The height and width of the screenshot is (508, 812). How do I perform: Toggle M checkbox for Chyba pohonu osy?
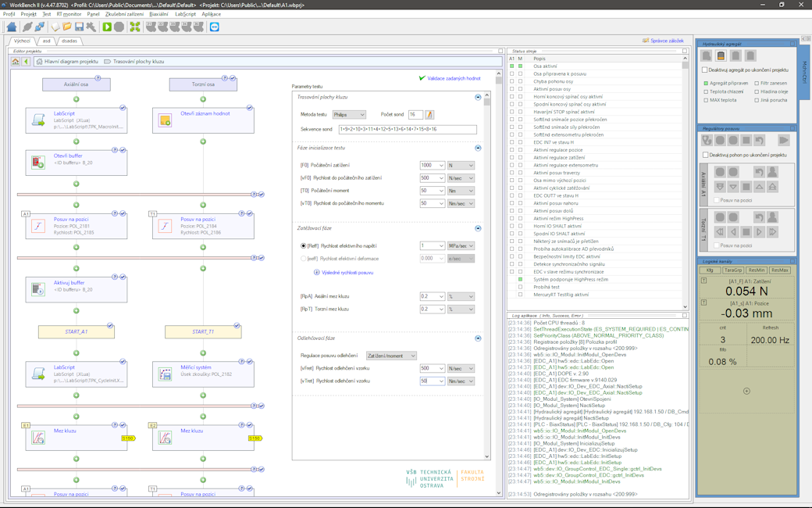tap(521, 81)
